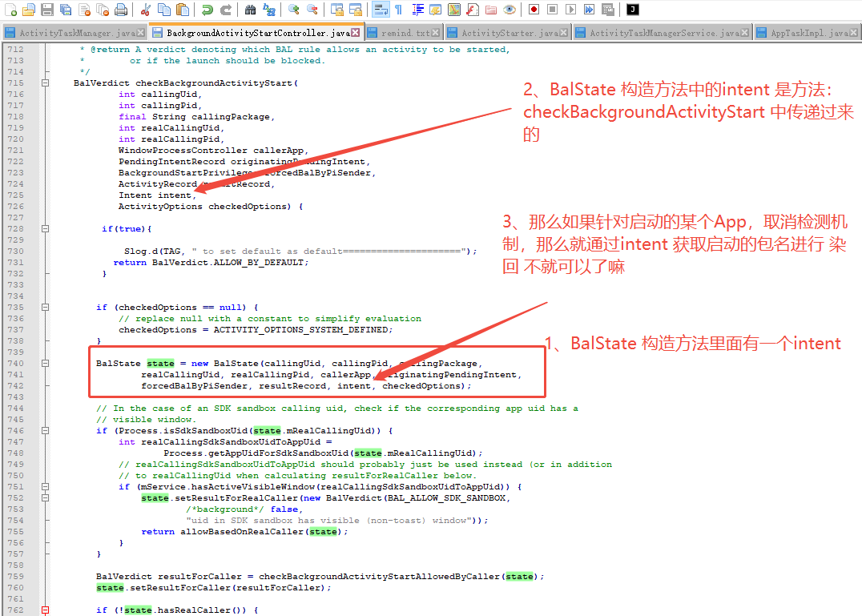Close remind.txt tab
Viewport: 862px width, 616px height.
tap(435, 33)
